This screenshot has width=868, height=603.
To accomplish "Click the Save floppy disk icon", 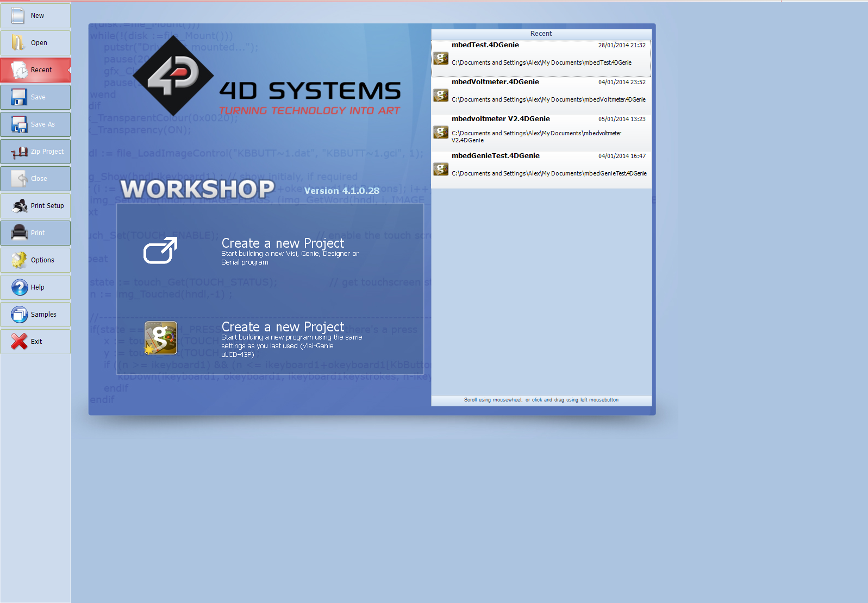I will [x=19, y=97].
